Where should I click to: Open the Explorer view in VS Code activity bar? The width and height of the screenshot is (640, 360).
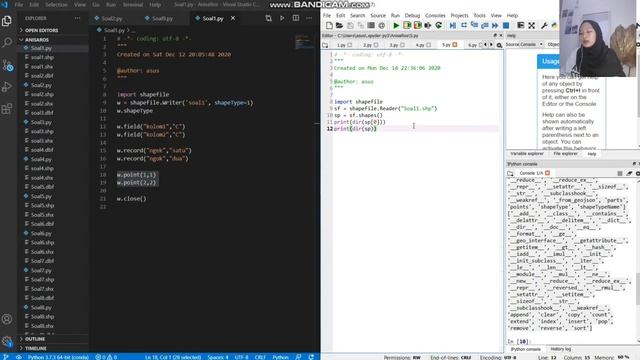coord(7,20)
